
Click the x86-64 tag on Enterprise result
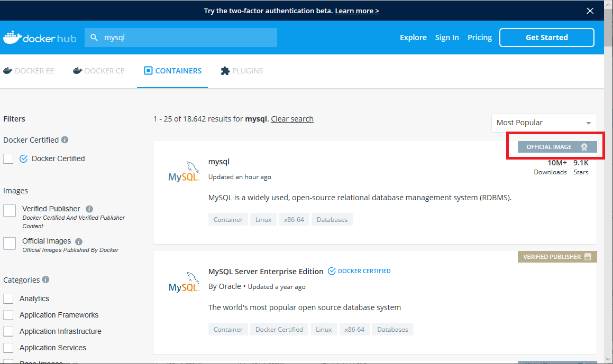click(x=354, y=329)
